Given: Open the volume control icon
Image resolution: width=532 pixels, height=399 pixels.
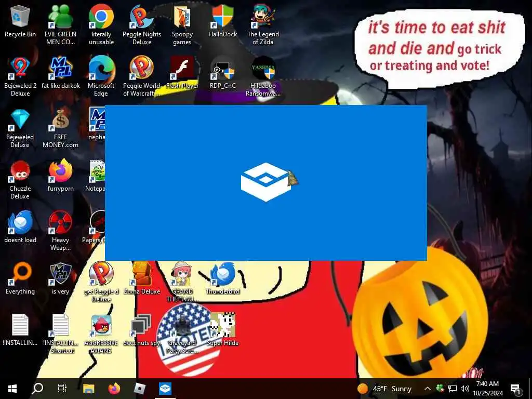Looking at the screenshot, I should pos(465,389).
